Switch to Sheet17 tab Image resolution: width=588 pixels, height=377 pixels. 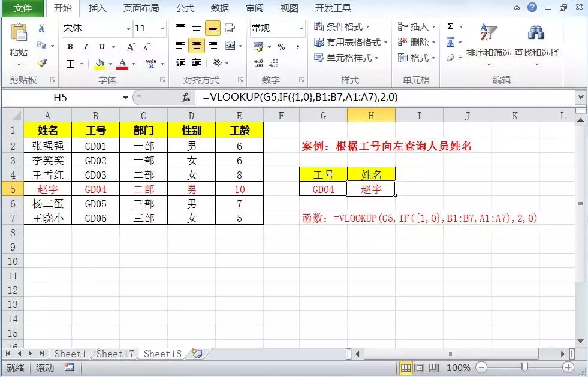pos(115,354)
